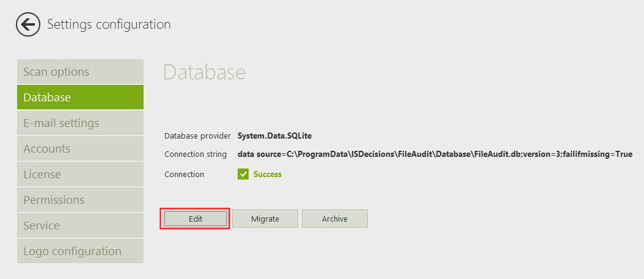Click the Database provider label
This screenshot has width=644, height=279.
tap(197, 136)
